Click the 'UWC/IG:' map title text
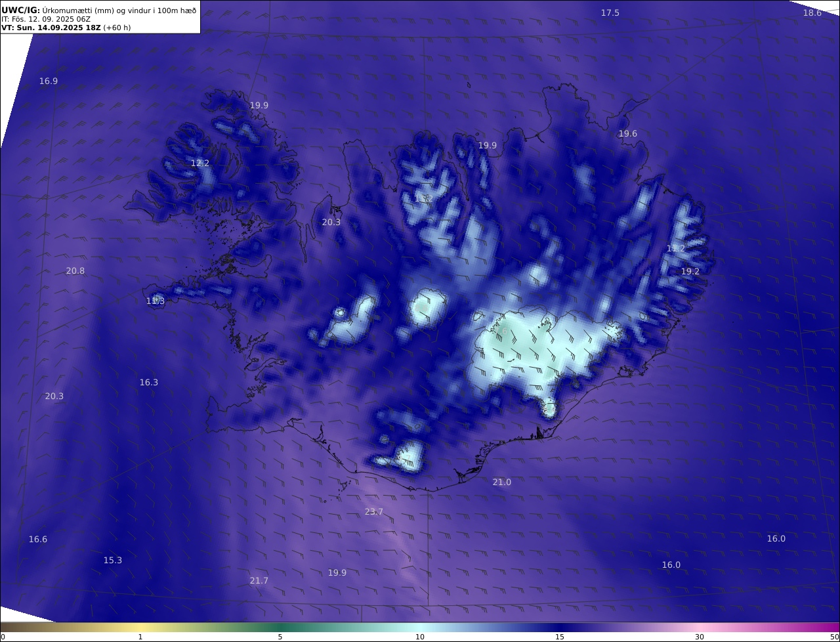Screen dimensions: 840x642 tap(20, 10)
